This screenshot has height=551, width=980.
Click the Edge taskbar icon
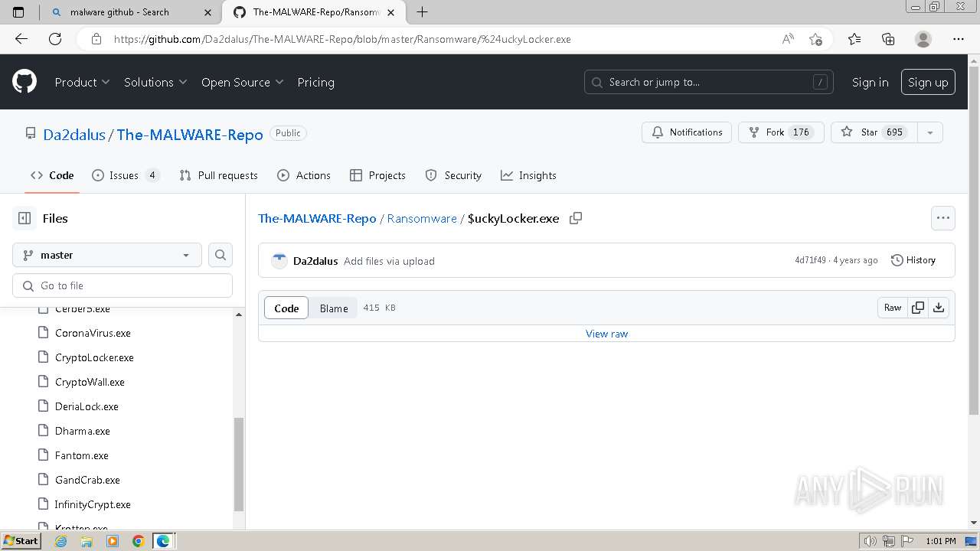click(163, 541)
